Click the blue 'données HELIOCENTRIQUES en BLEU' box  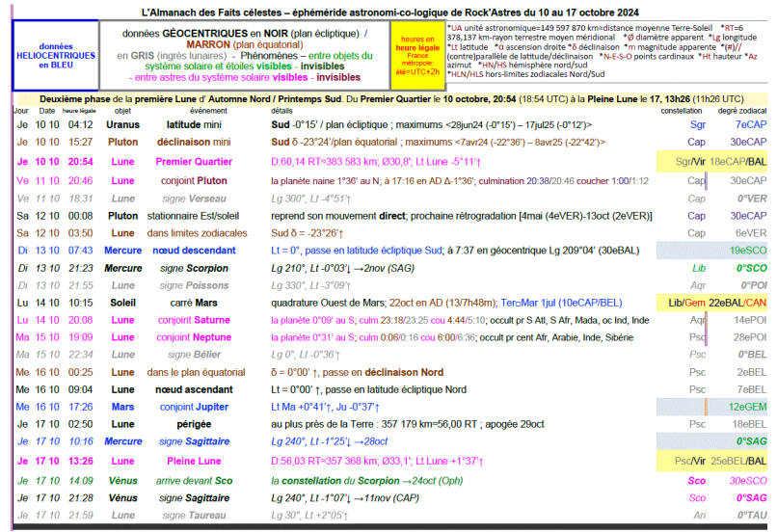56,56
